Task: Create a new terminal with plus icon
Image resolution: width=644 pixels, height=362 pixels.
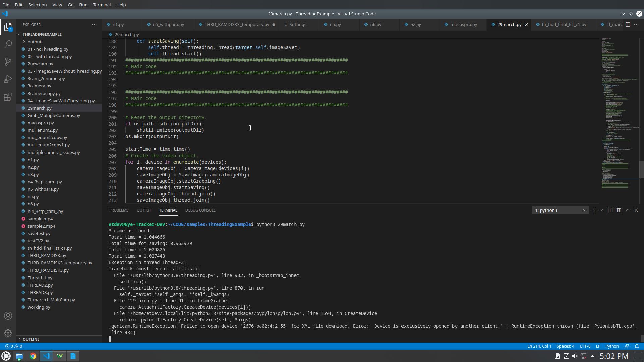Action: coord(594,210)
